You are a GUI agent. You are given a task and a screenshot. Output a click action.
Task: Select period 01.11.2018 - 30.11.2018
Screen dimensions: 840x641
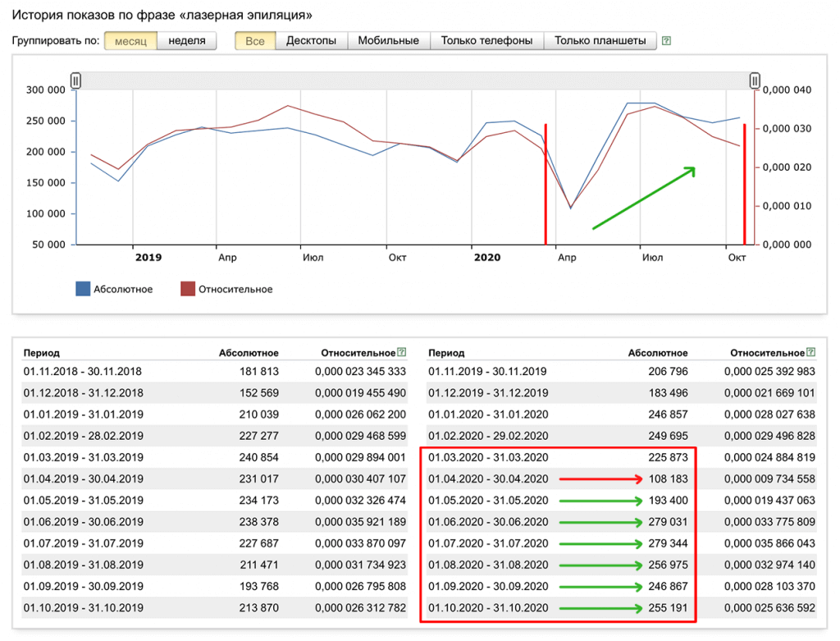point(83,372)
